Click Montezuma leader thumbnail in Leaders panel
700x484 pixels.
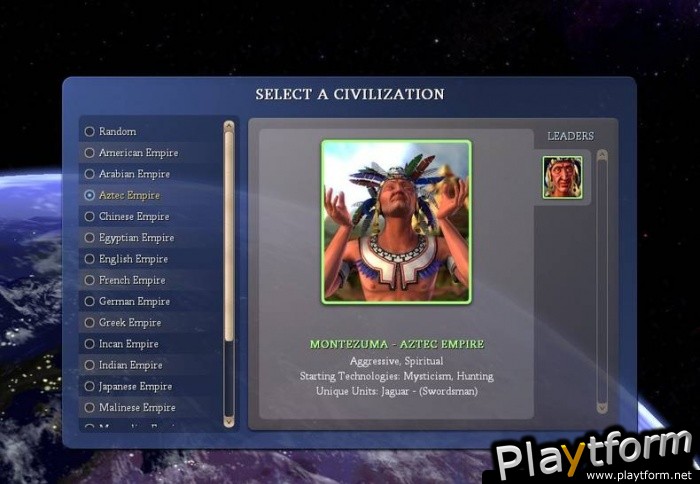coord(562,177)
